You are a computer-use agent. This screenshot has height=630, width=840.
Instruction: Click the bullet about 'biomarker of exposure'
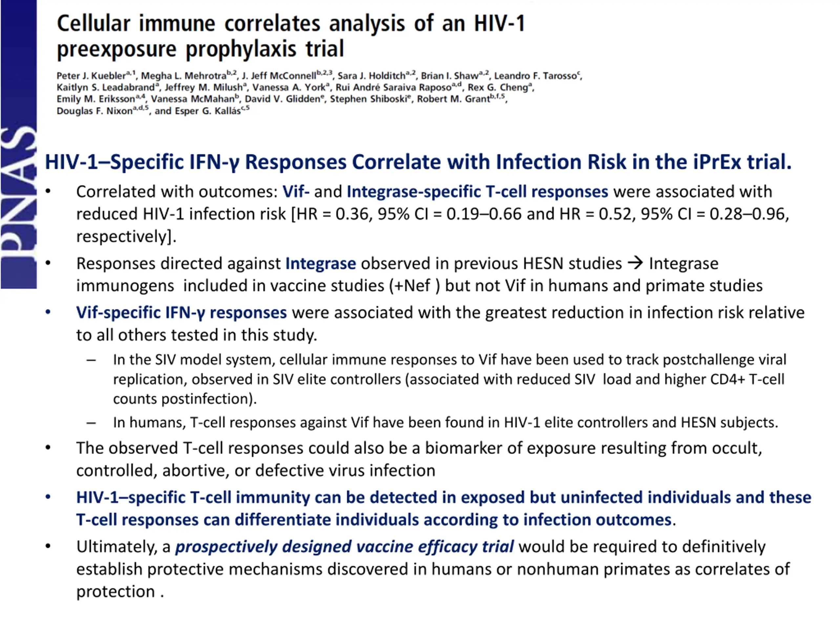pos(419,459)
